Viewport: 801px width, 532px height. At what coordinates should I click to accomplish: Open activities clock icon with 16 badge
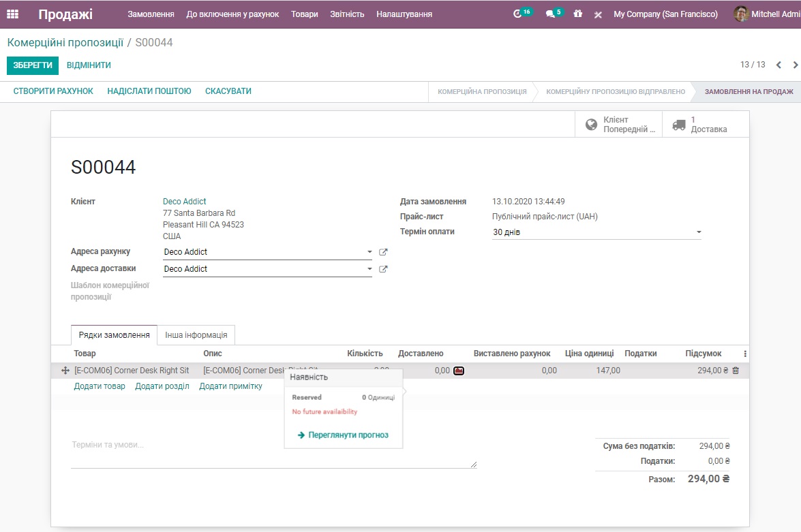tap(518, 14)
